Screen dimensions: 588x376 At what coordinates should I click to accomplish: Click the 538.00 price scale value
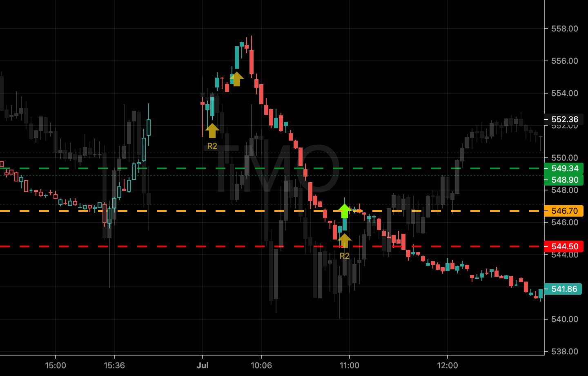pos(564,351)
